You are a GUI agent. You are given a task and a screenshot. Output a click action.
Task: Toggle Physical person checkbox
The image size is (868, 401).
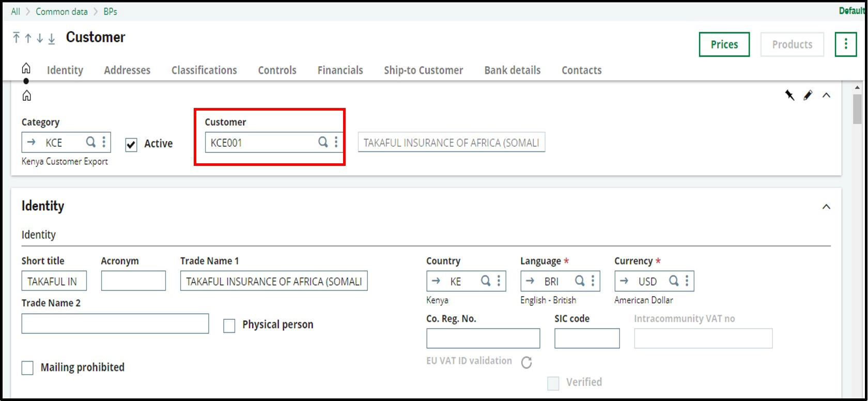click(x=229, y=326)
